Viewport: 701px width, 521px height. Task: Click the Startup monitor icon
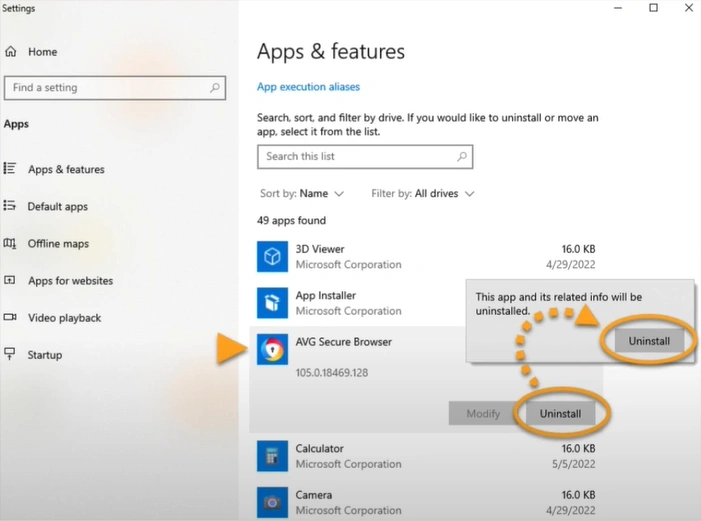(9, 354)
